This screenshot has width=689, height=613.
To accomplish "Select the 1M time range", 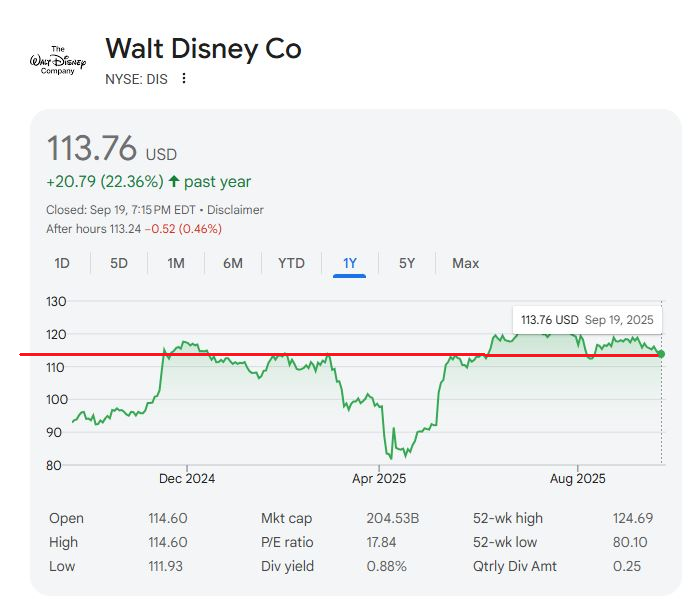I will [176, 263].
